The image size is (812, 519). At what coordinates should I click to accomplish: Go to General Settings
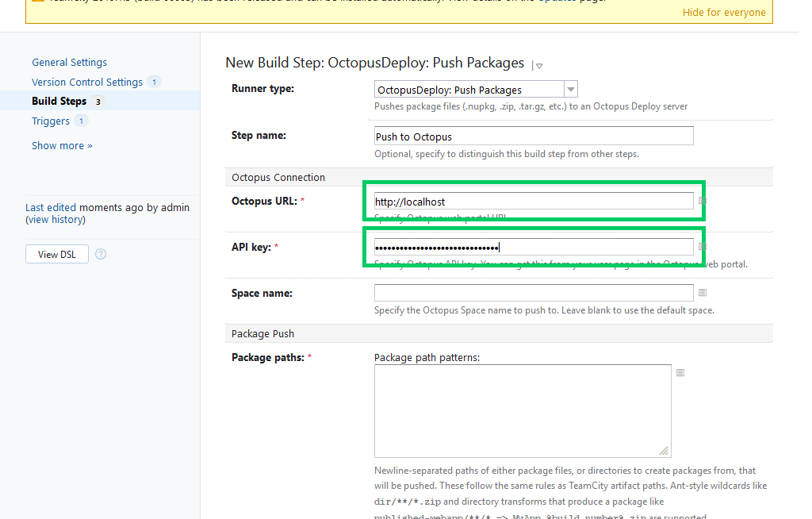[70, 62]
